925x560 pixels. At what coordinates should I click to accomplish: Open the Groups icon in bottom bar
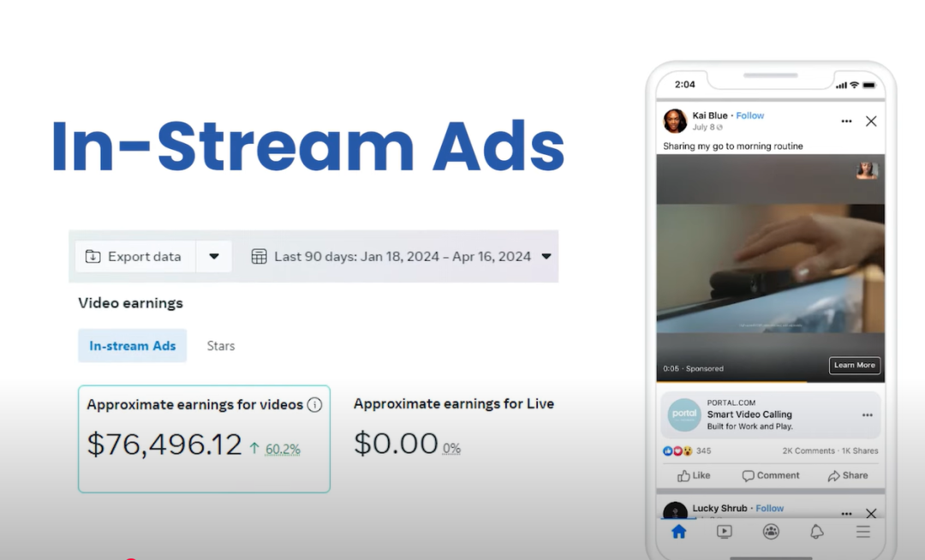coord(771,532)
